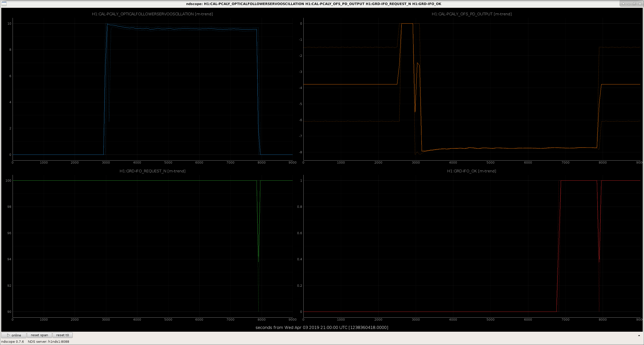
Task: Click the seconds from Wed Apr 03 time label
Action: [322, 327]
